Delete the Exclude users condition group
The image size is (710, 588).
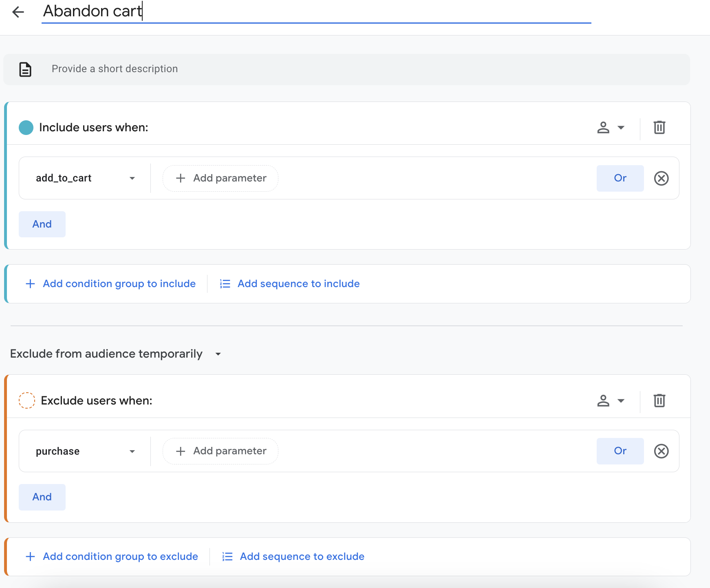tap(659, 400)
